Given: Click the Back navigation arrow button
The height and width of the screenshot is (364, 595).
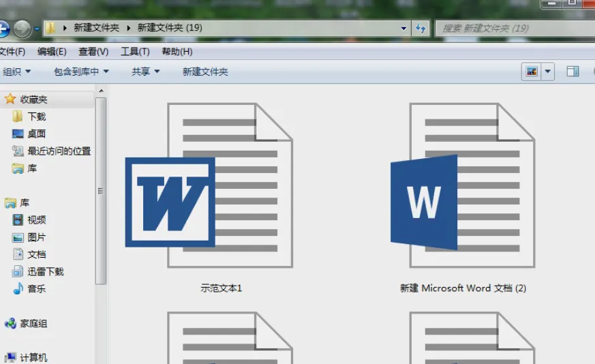Looking at the screenshot, I should coord(3,29).
